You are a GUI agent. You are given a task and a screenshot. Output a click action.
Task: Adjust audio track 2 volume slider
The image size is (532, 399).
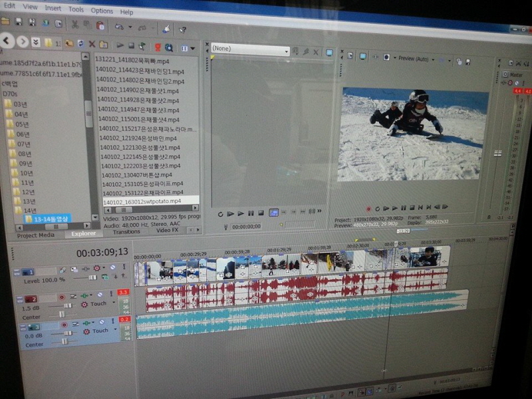click(x=68, y=306)
